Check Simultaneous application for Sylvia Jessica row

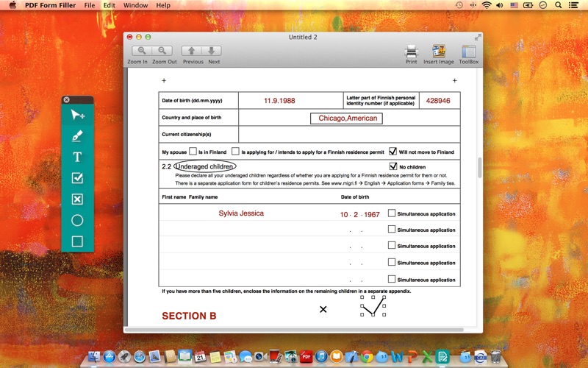[392, 213]
